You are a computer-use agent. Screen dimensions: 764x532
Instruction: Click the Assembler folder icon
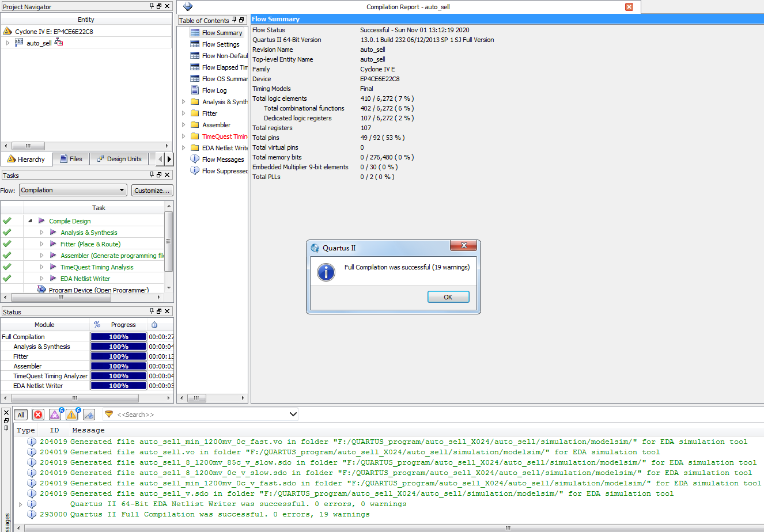pyautogui.click(x=195, y=125)
